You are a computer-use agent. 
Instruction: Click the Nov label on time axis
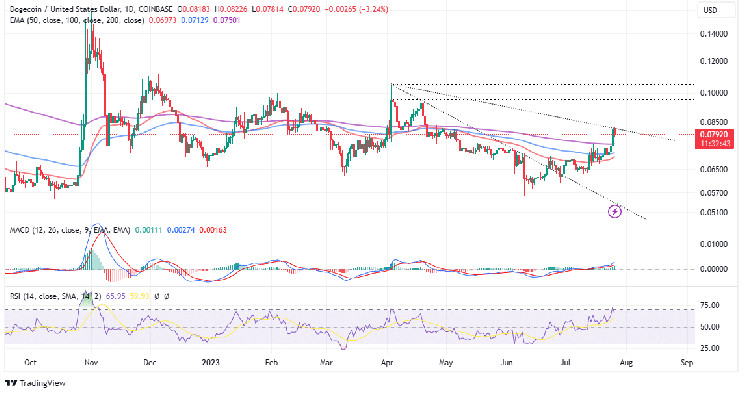click(91, 363)
